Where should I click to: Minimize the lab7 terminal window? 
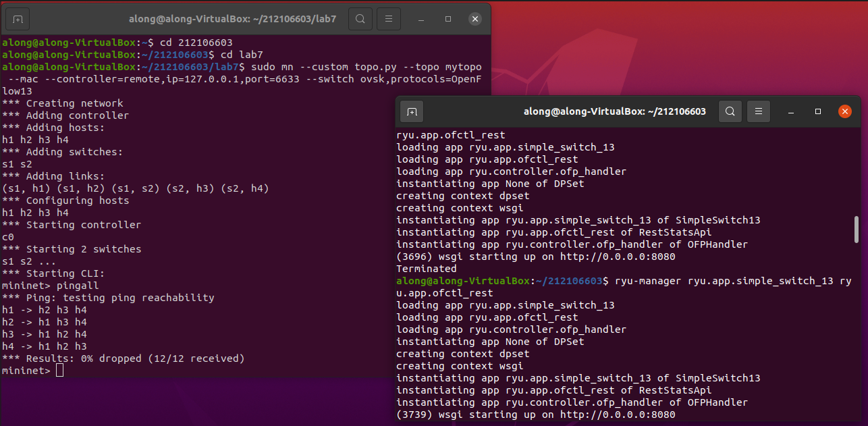point(421,19)
